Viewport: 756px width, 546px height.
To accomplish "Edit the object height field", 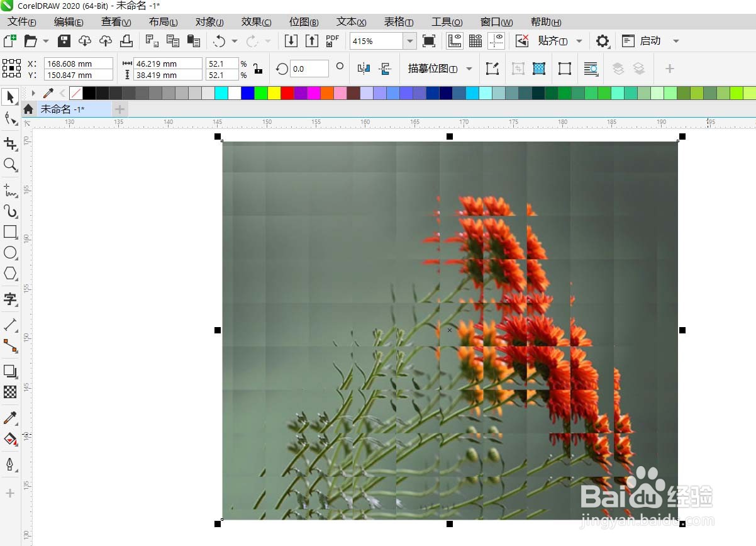I will [x=168, y=75].
